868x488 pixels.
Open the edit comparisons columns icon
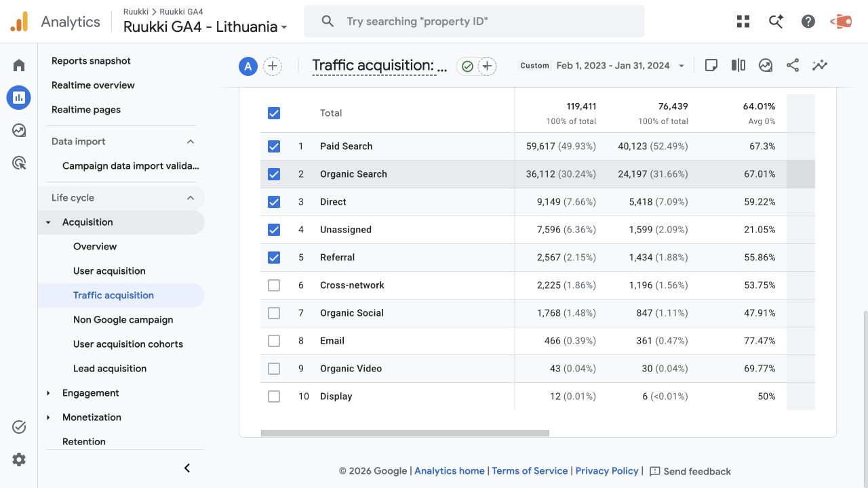(738, 66)
